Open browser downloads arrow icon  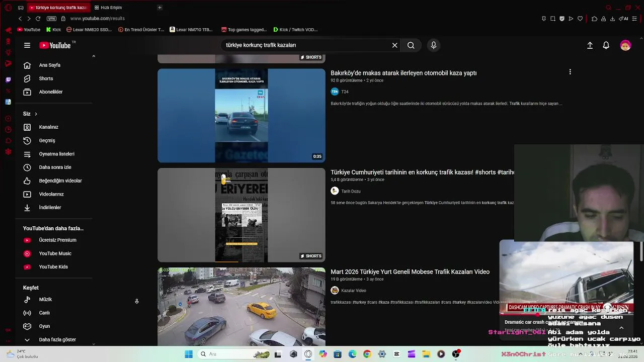[x=612, y=19]
